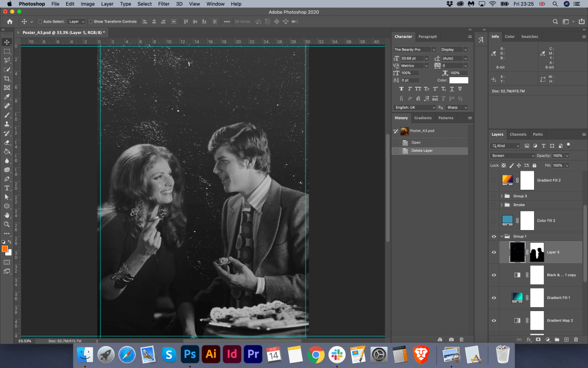588x368 pixels.
Task: Switch to the Channels tab
Action: tap(518, 135)
